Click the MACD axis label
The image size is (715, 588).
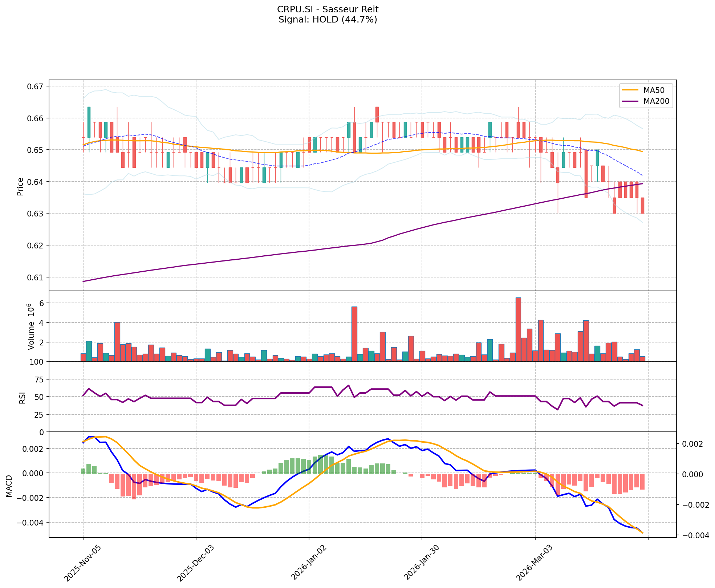coord(9,486)
